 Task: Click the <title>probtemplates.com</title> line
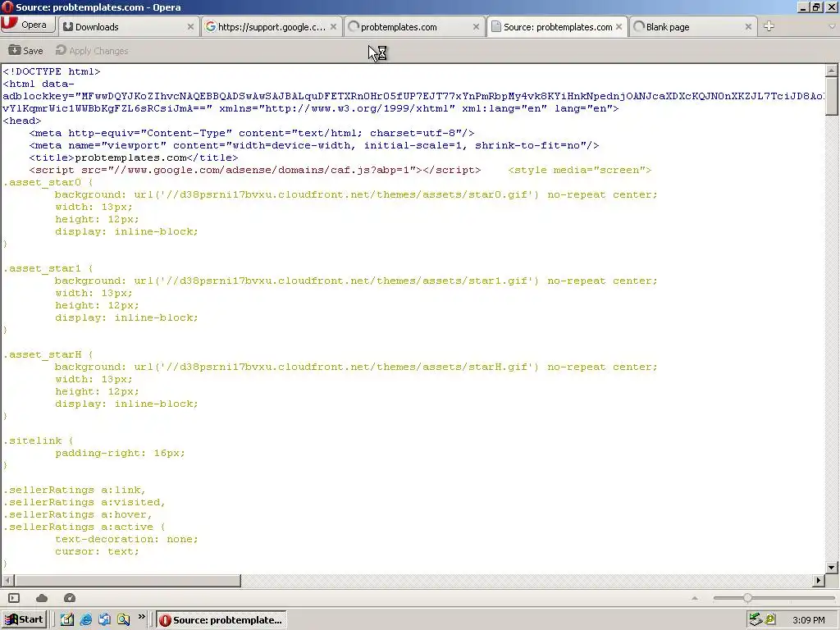pos(134,157)
